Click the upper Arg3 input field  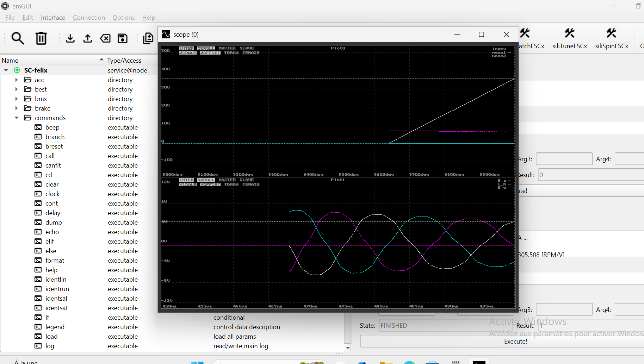pyautogui.click(x=564, y=159)
